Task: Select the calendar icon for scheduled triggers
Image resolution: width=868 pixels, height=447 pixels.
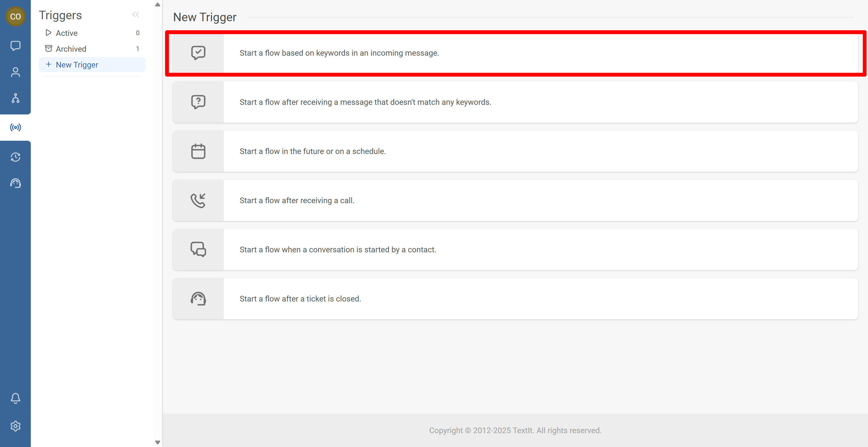Action: [x=198, y=151]
